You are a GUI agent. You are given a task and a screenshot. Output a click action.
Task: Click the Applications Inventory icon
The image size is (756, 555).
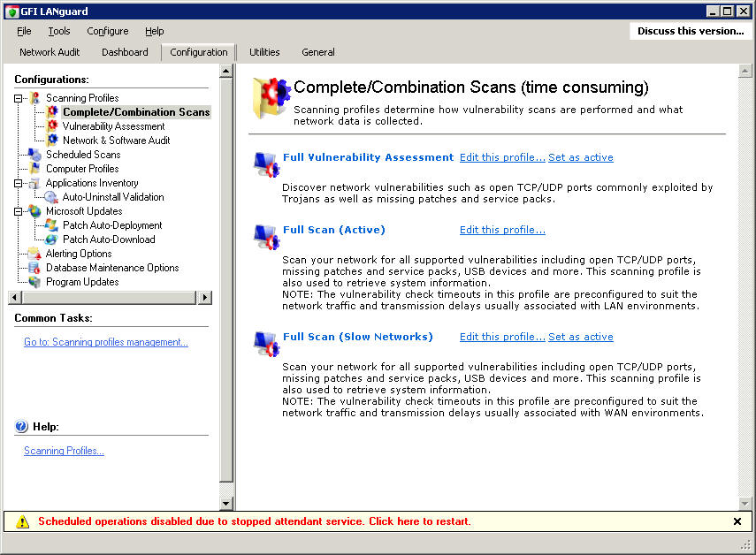(34, 183)
